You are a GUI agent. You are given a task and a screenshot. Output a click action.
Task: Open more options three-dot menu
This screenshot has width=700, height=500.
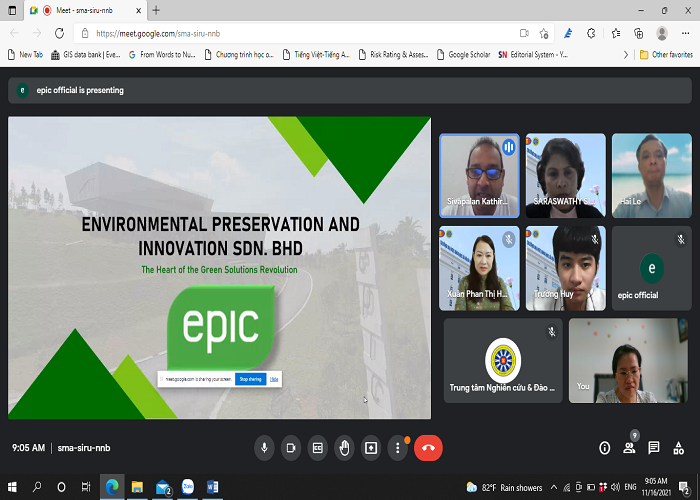[398, 448]
